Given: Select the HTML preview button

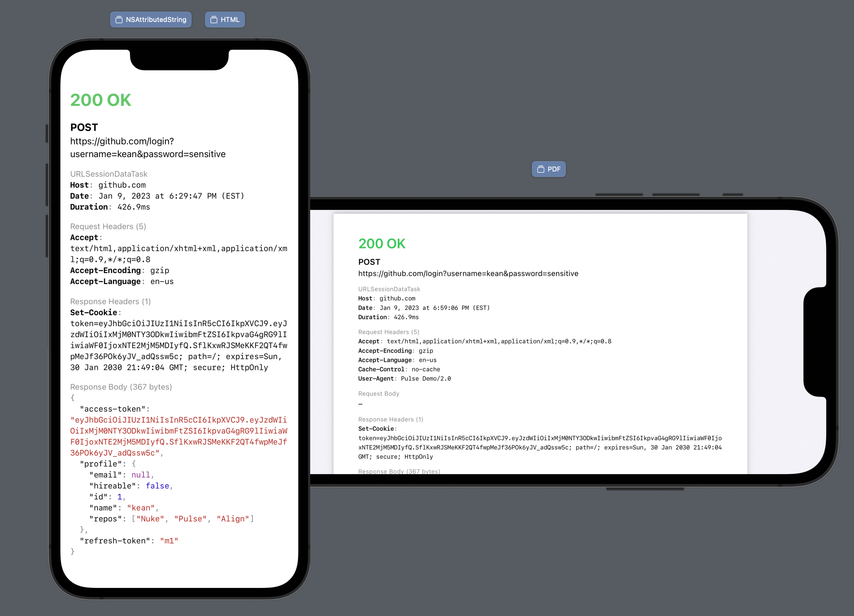Looking at the screenshot, I should click(225, 20).
